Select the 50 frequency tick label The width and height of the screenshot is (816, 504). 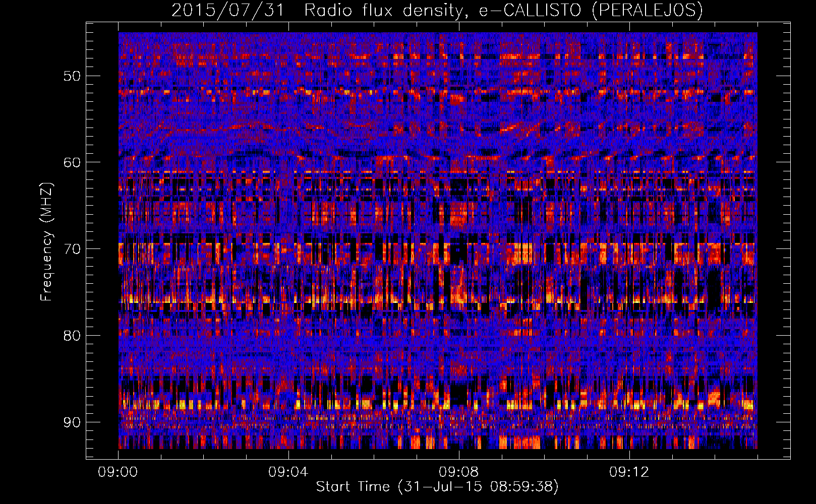click(72, 76)
